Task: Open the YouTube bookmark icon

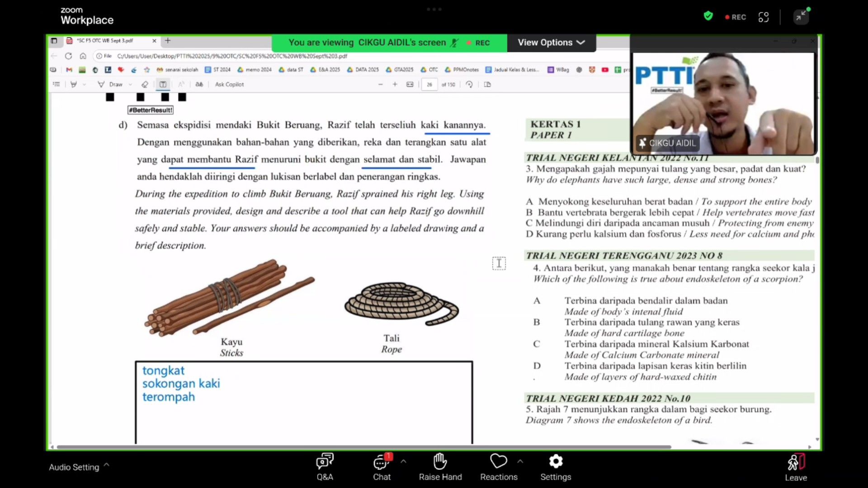Action: (605, 70)
